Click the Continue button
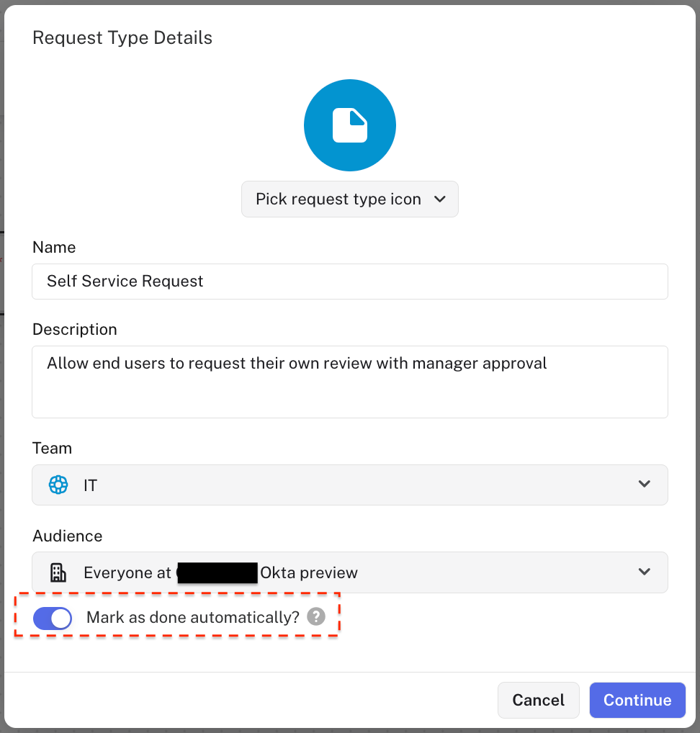 click(x=637, y=699)
